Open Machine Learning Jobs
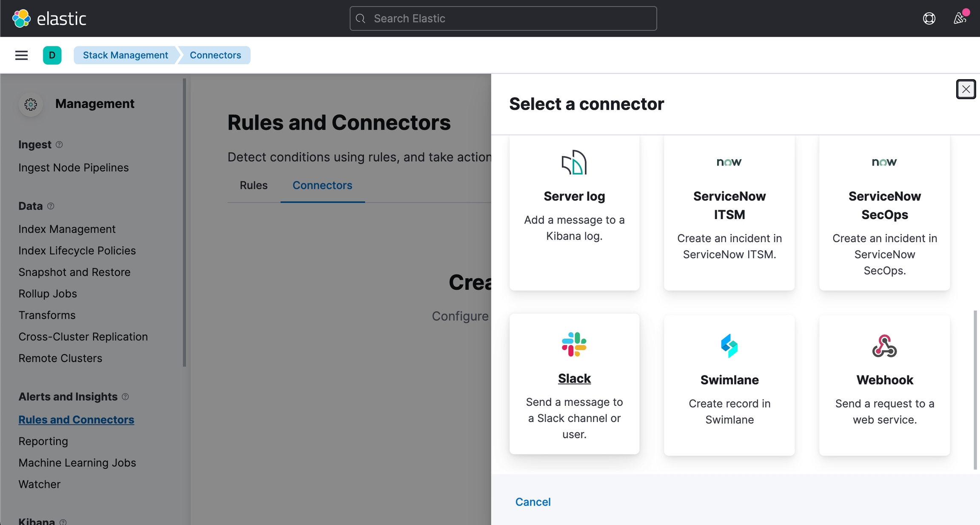Viewport: 980px width, 525px height. click(77, 463)
